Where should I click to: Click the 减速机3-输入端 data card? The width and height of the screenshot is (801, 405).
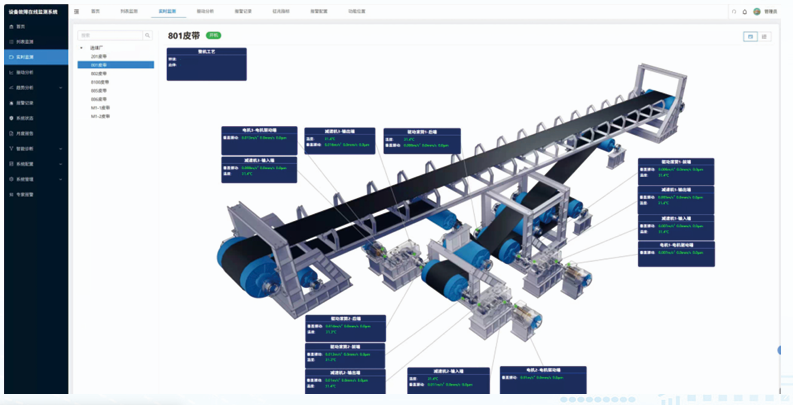pyautogui.click(x=259, y=170)
